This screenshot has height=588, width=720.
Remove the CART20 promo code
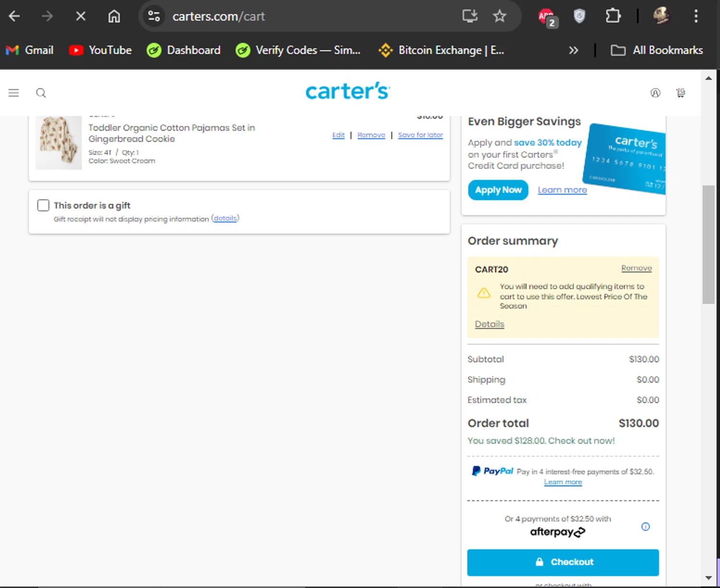636,268
